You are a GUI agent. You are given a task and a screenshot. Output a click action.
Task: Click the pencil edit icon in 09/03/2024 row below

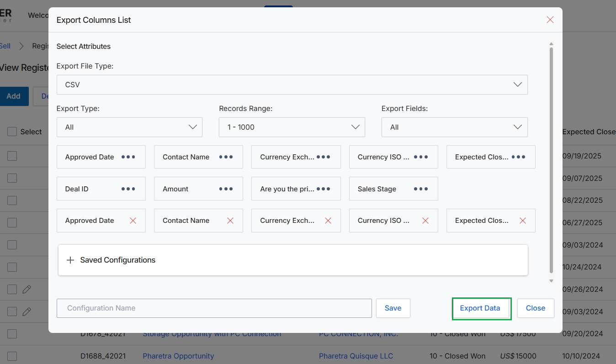coord(27,311)
